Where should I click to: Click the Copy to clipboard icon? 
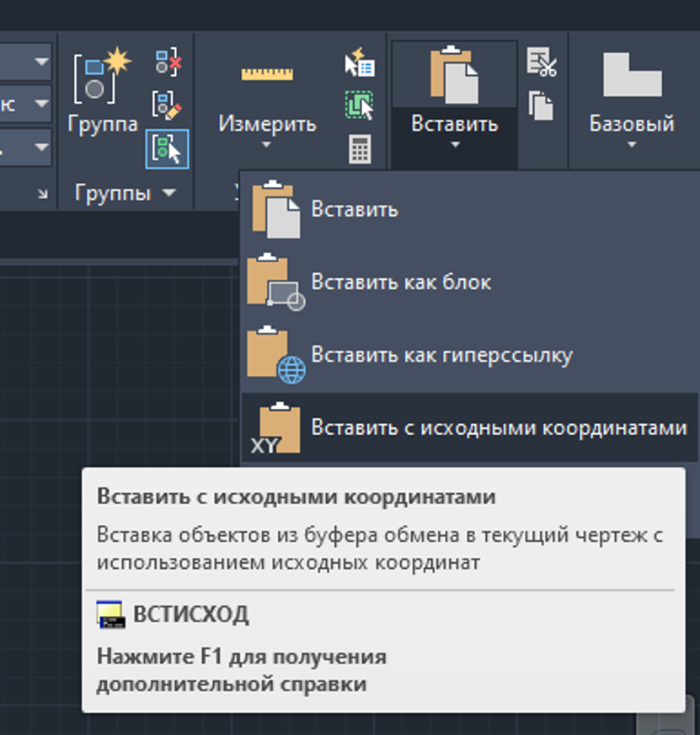pyautogui.click(x=541, y=105)
